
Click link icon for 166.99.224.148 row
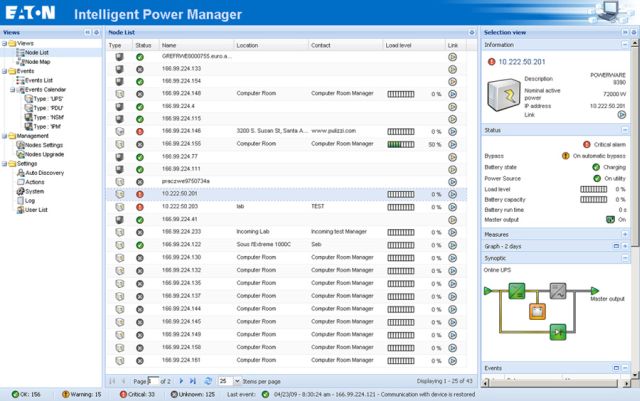click(x=452, y=94)
